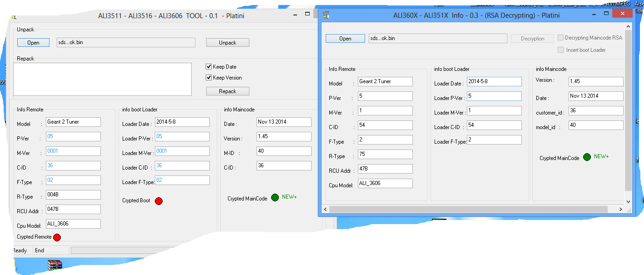Tick the Insert boot Loader checkbox
This screenshot has width=644, height=275.
pos(561,50)
